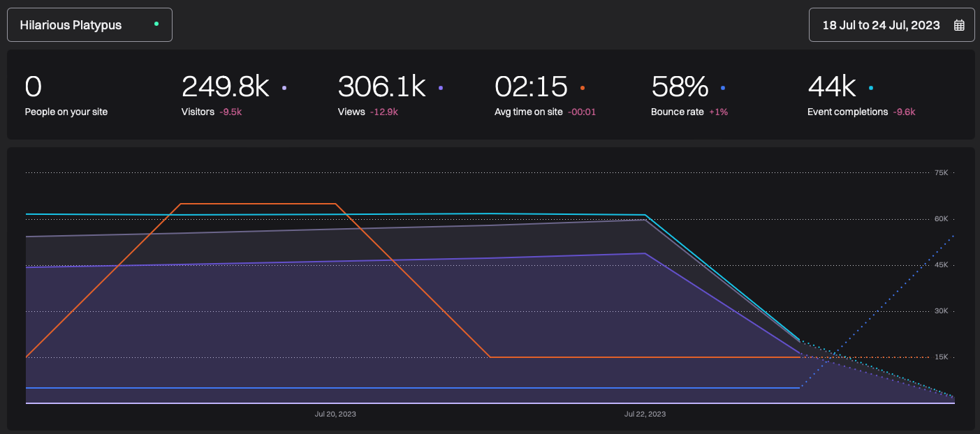Click the 02:15 average time value

531,87
